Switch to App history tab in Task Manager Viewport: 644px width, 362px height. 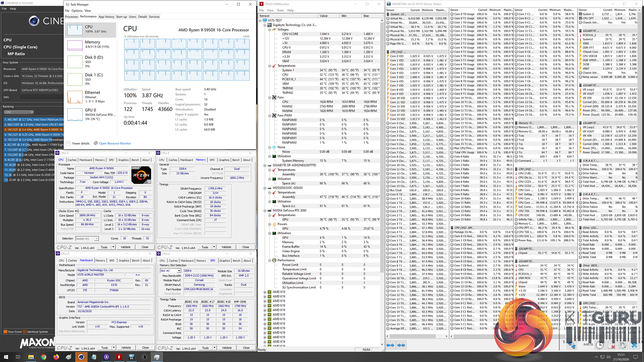pos(106,17)
